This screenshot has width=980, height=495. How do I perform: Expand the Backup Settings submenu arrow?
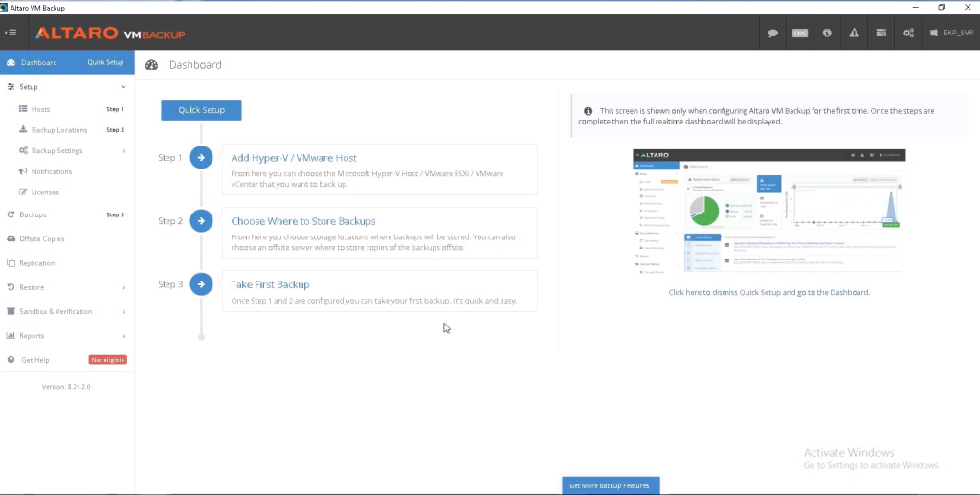coord(123,150)
